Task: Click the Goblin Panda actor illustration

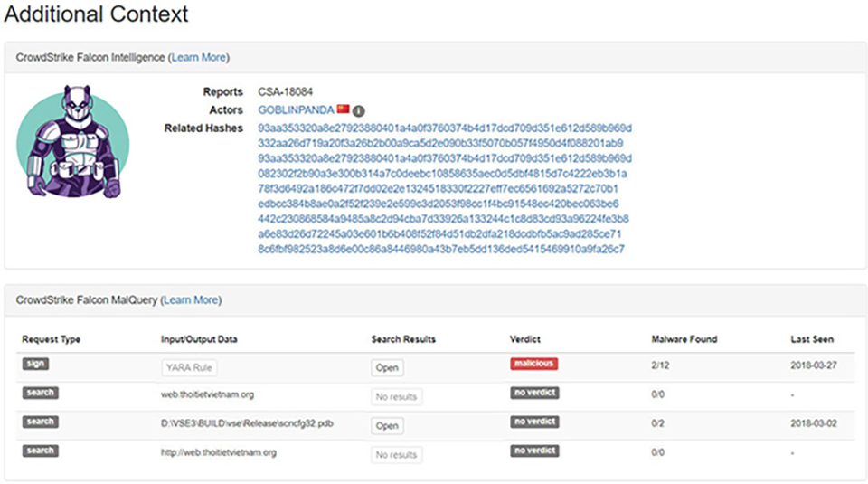Action: pos(73,142)
